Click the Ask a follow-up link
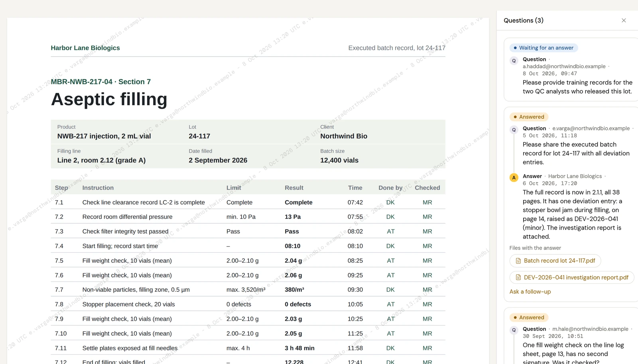The image size is (638, 364). (x=530, y=292)
